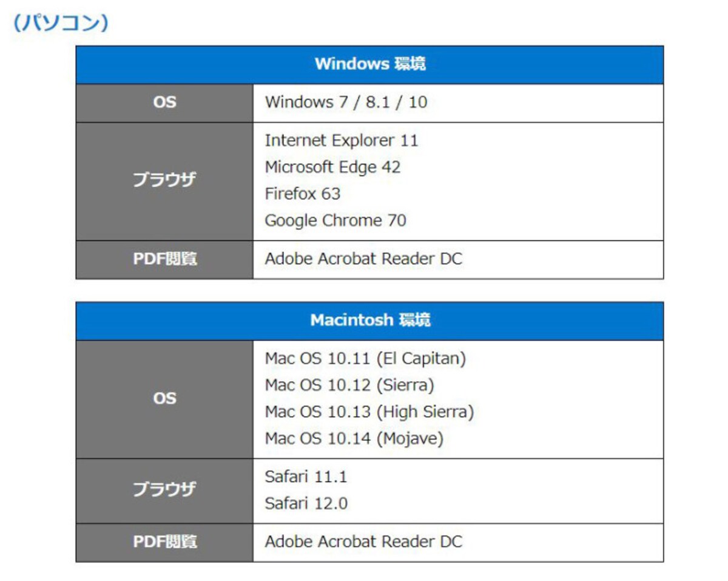Click the ブラウザ label in Windows table
The image size is (728, 581).
pyautogui.click(x=164, y=180)
